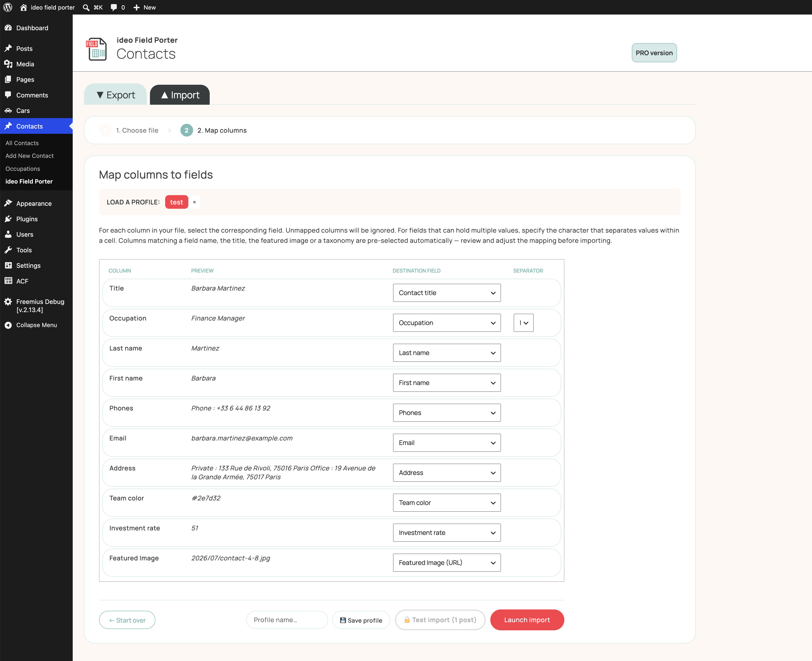Screen dimensions: 812x661
Task: Click the Pages icon in sidebar
Action: pos(8,79)
